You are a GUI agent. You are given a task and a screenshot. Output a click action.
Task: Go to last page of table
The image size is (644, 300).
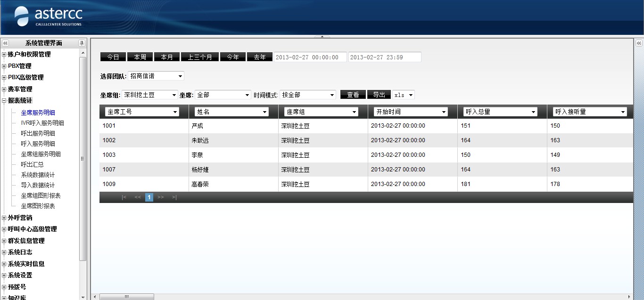(x=174, y=197)
